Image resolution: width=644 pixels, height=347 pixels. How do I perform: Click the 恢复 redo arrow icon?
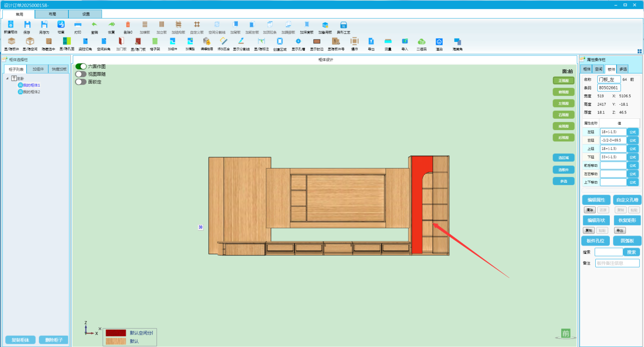tap(111, 25)
